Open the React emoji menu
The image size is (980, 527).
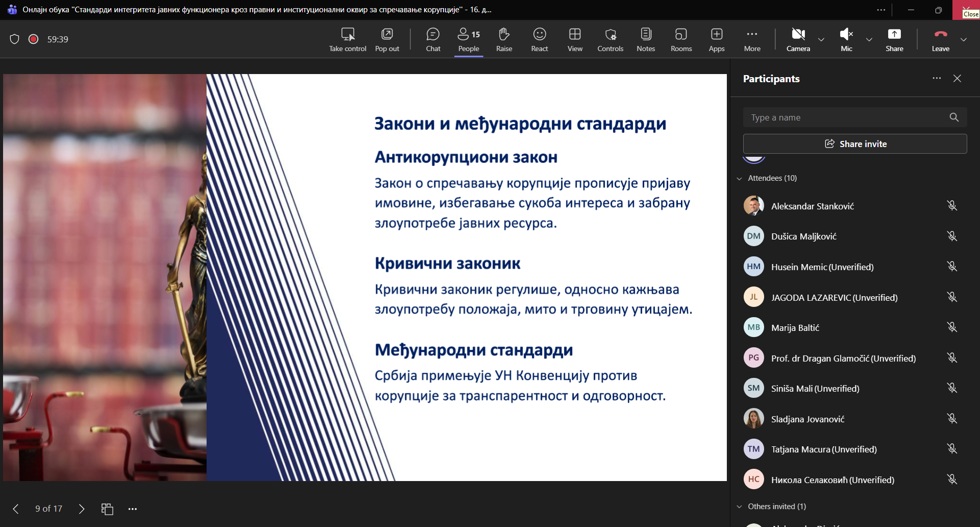539,39
